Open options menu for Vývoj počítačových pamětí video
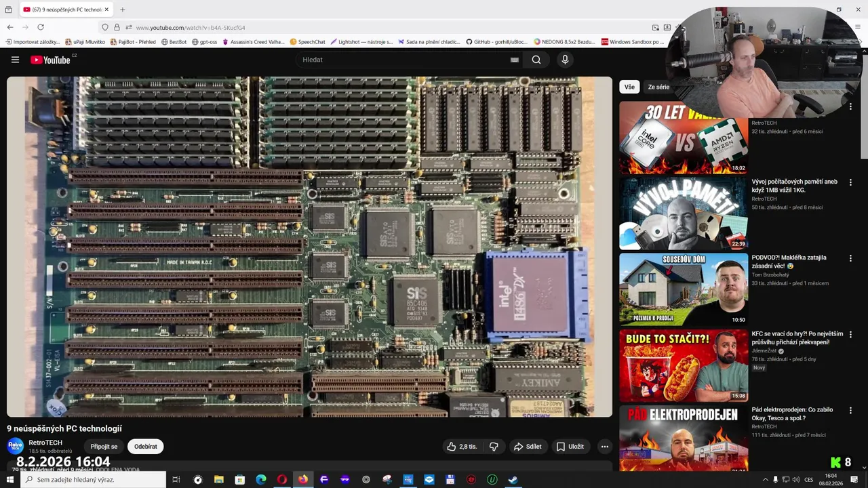This screenshot has width=868, height=488. pyautogui.click(x=850, y=182)
